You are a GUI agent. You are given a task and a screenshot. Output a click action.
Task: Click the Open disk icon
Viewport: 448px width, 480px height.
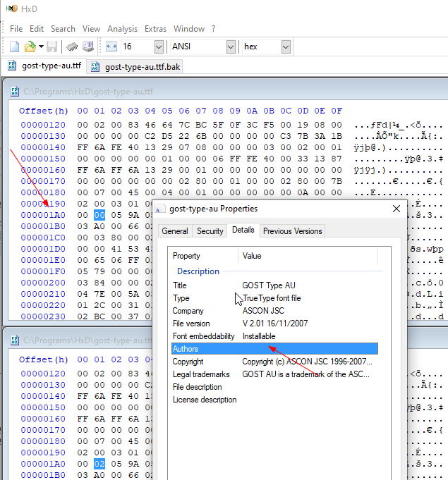[x=88, y=47]
